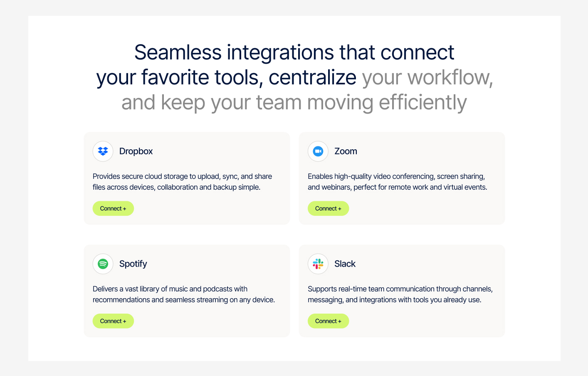The image size is (588, 376).
Task: Click the Dropbox title label
Action: click(x=136, y=151)
